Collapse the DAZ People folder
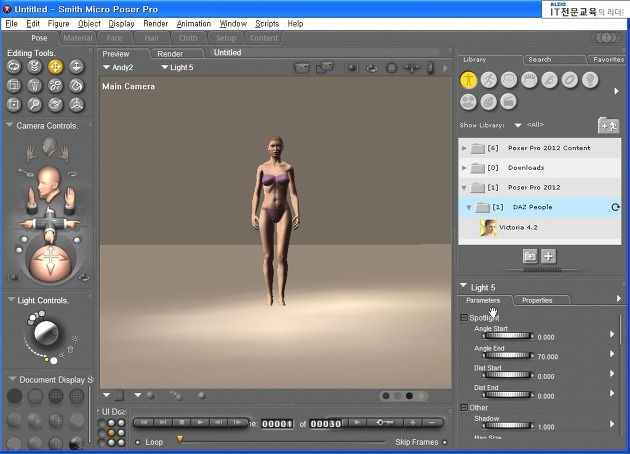The image size is (630, 454). tap(468, 207)
